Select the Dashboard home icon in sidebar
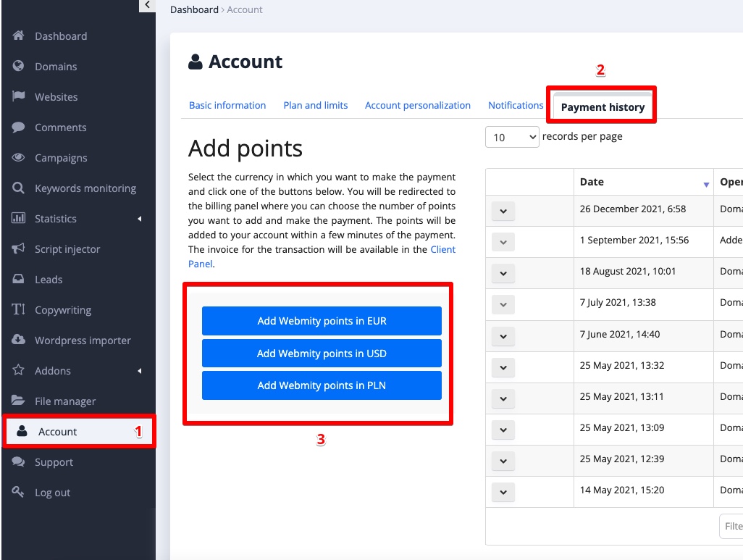The image size is (743, 560). point(20,36)
